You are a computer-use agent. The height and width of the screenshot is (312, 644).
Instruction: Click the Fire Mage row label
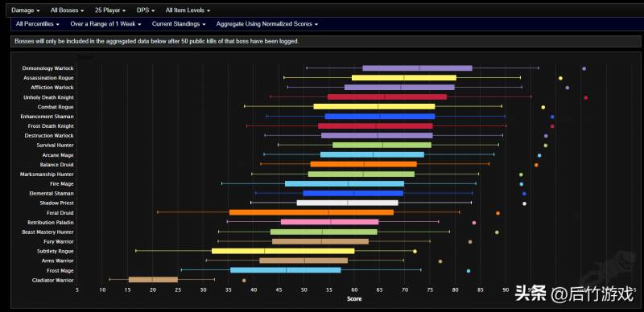pyautogui.click(x=62, y=184)
